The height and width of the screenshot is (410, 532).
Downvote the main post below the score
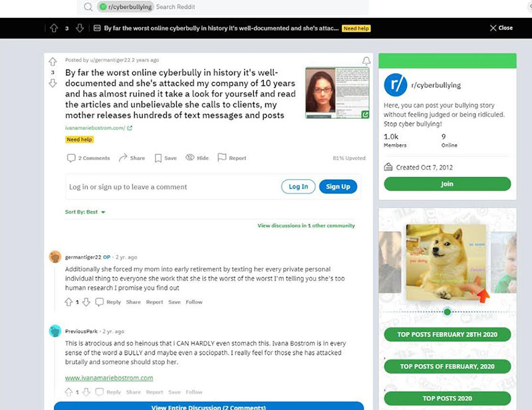pyautogui.click(x=53, y=83)
